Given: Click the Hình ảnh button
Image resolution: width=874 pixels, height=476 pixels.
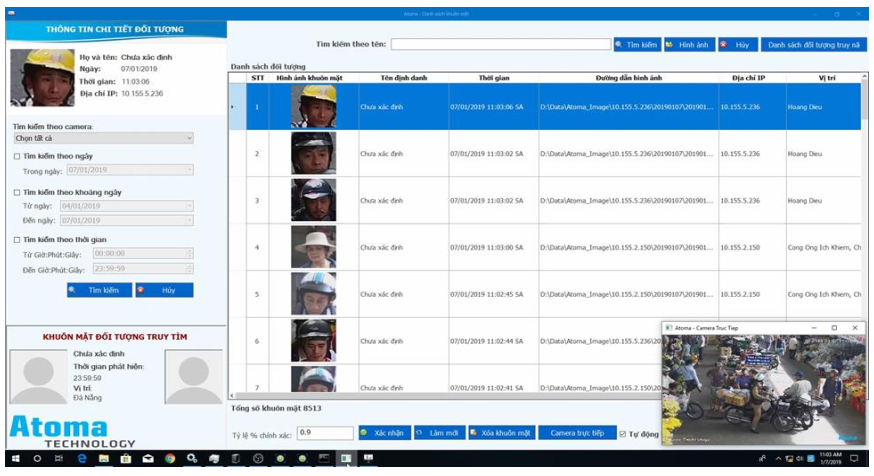Looking at the screenshot, I should (x=688, y=45).
